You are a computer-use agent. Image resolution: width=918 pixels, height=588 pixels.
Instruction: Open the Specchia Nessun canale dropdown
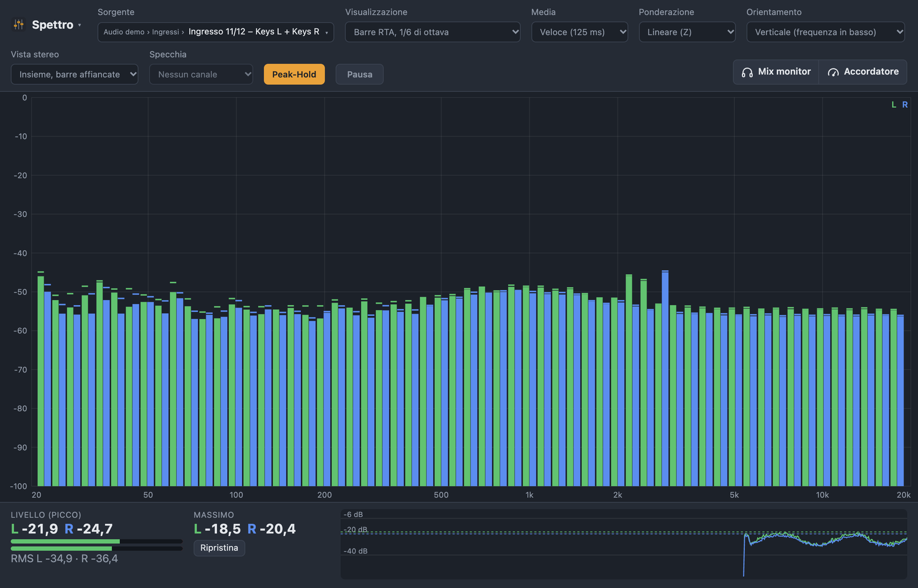pyautogui.click(x=201, y=74)
